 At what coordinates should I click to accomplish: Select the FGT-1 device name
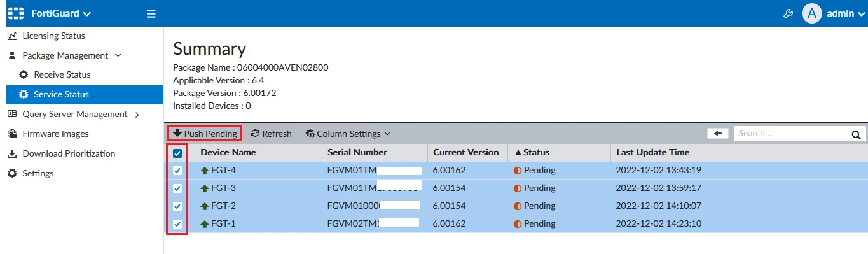[x=223, y=224]
